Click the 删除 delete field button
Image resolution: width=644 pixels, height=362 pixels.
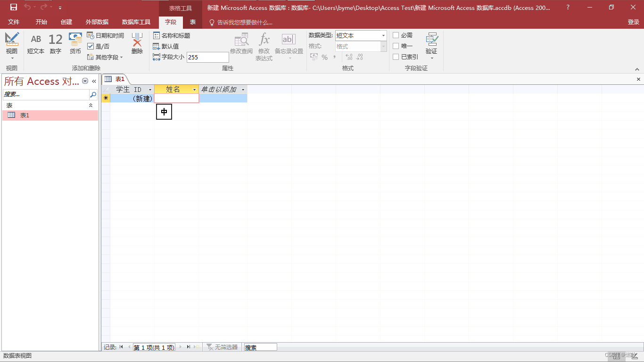[137, 44]
